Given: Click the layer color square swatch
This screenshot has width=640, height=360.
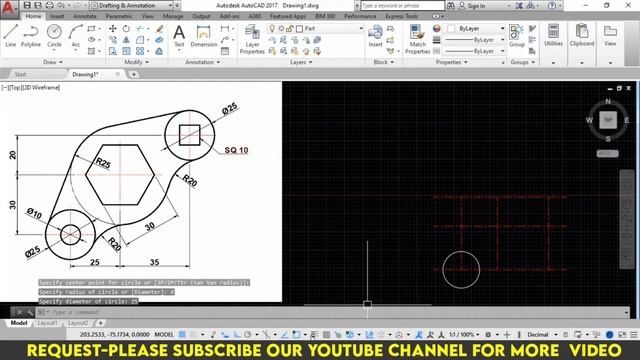Looking at the screenshot, I should (x=300, y=29).
